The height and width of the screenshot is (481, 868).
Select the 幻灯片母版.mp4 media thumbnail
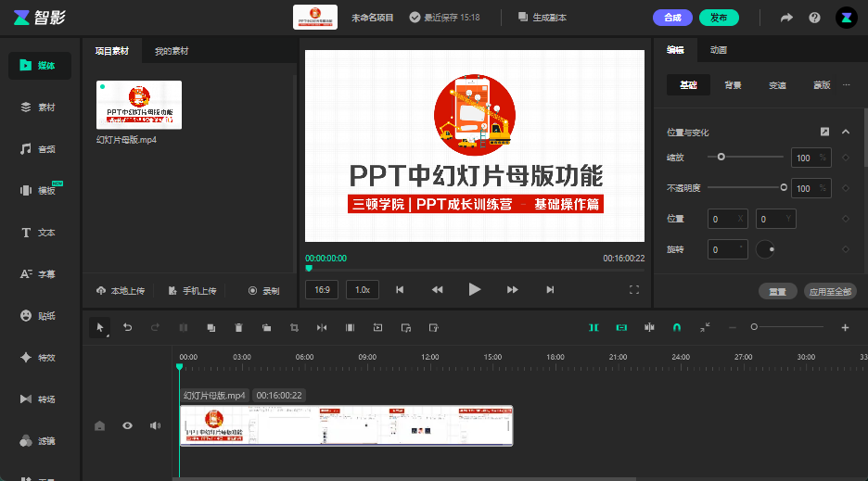[139, 105]
